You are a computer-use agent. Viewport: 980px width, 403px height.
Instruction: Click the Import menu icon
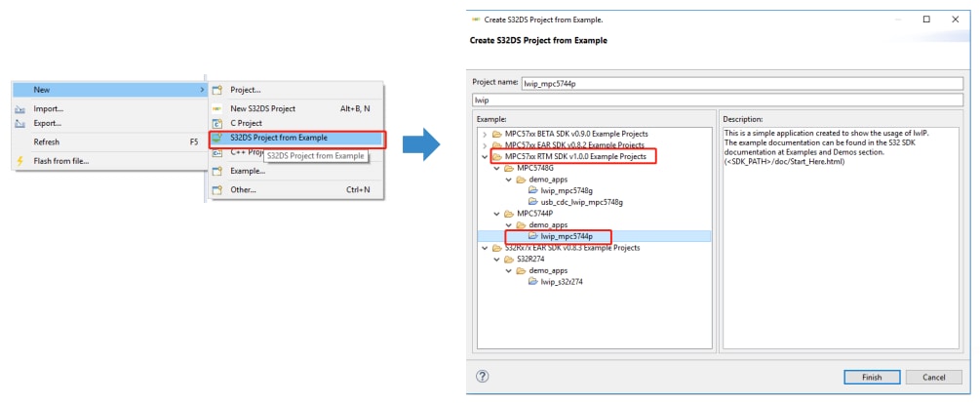click(20, 108)
